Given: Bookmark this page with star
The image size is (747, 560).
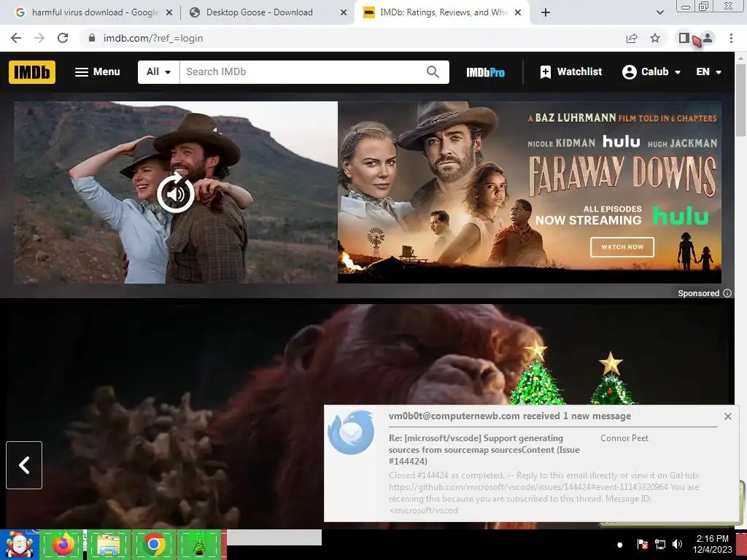Looking at the screenshot, I should [655, 38].
